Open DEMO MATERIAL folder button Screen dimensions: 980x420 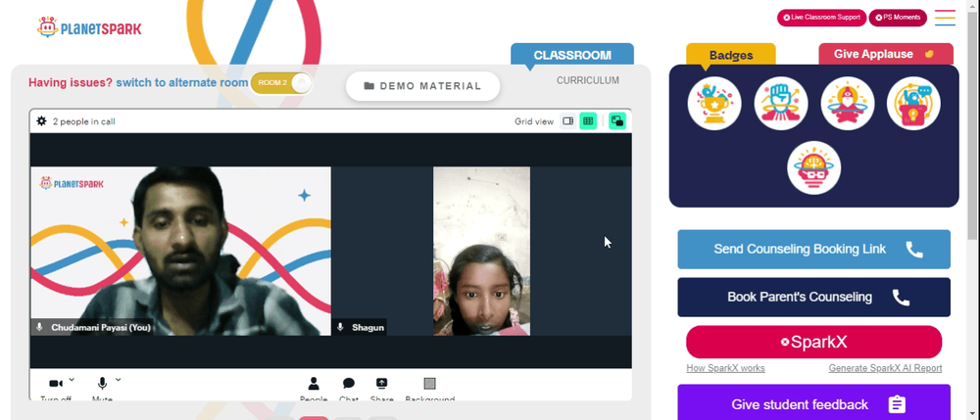pyautogui.click(x=422, y=86)
